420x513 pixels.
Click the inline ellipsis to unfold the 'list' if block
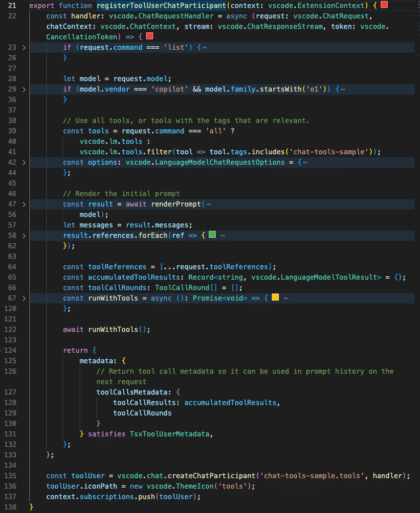coord(204,47)
